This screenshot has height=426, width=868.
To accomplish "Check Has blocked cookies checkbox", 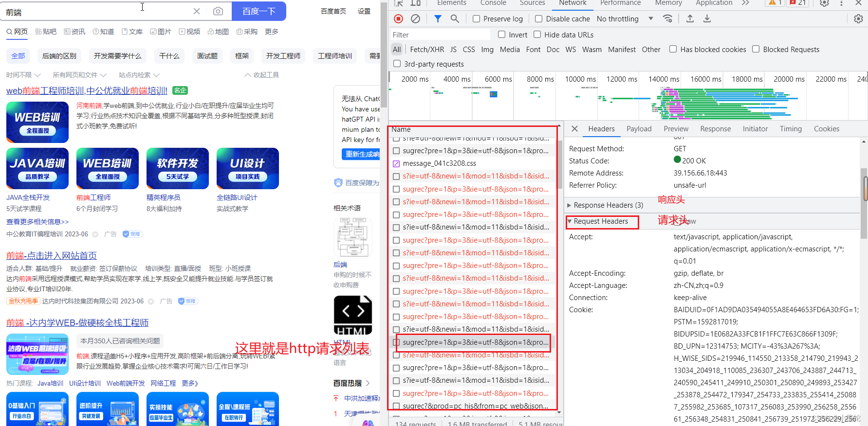I will pyautogui.click(x=673, y=49).
